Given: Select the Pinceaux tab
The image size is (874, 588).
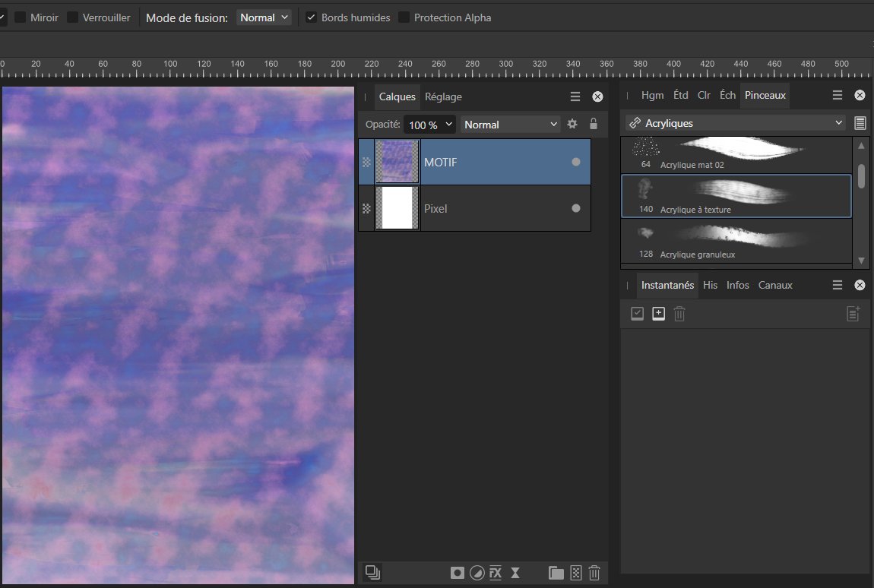Looking at the screenshot, I should point(765,95).
